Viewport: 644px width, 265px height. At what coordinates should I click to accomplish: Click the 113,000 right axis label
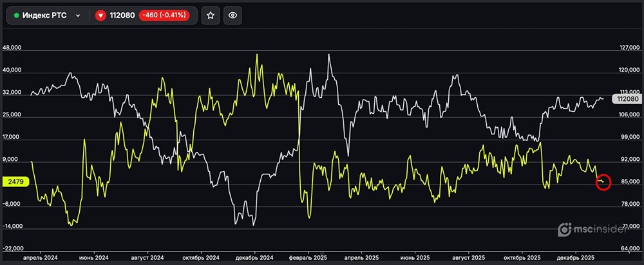[x=629, y=91]
